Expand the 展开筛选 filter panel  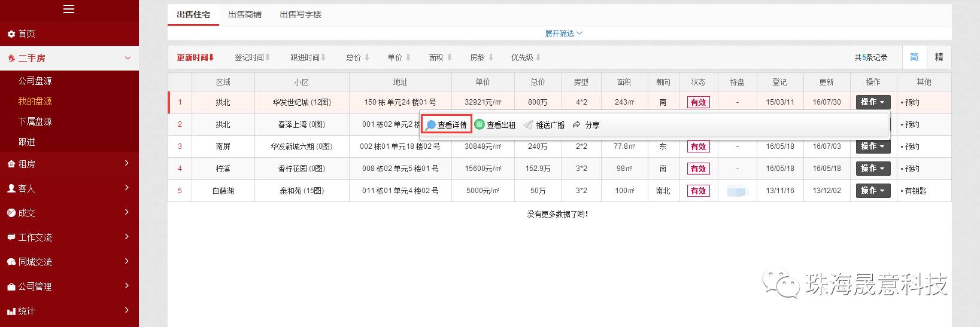[x=563, y=33]
